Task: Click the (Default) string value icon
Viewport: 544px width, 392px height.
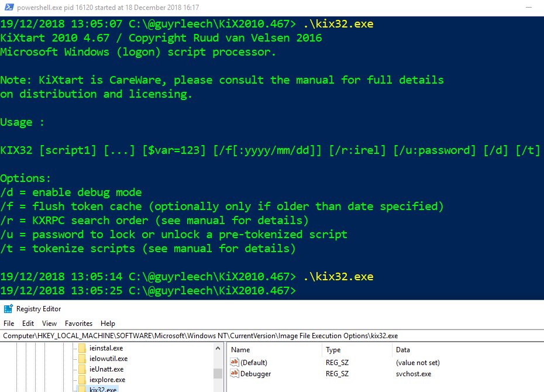Action: (x=235, y=363)
